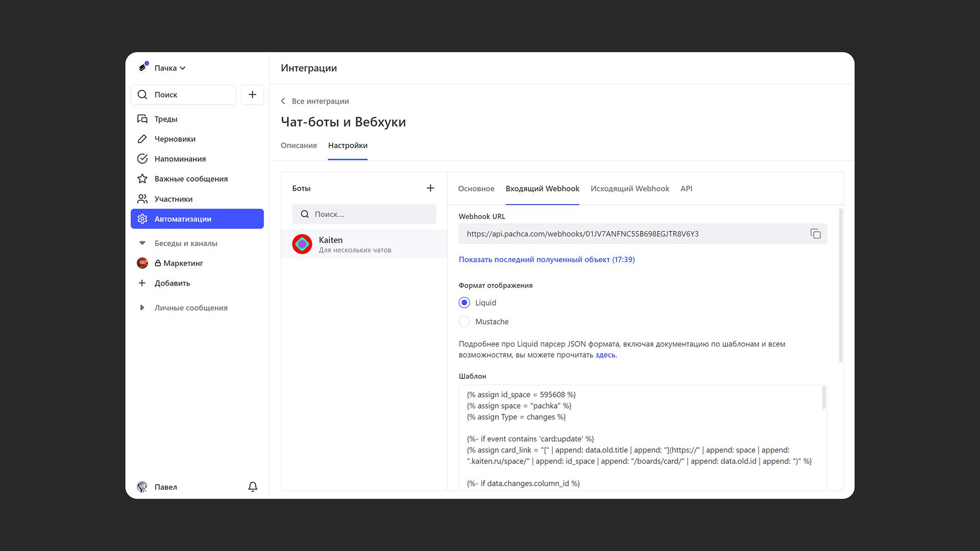Open Напоминания from the sidebar
The height and width of the screenshot is (551, 980).
pyautogui.click(x=180, y=159)
